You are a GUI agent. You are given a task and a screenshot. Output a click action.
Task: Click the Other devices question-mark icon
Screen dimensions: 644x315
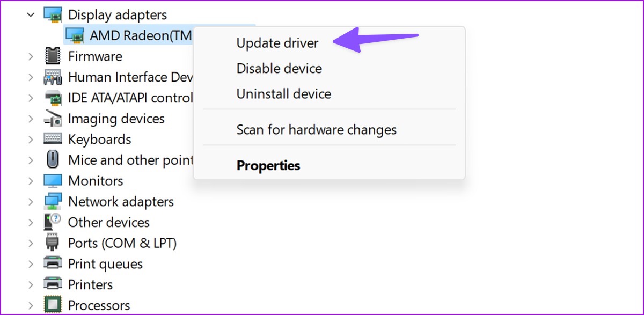click(53, 222)
